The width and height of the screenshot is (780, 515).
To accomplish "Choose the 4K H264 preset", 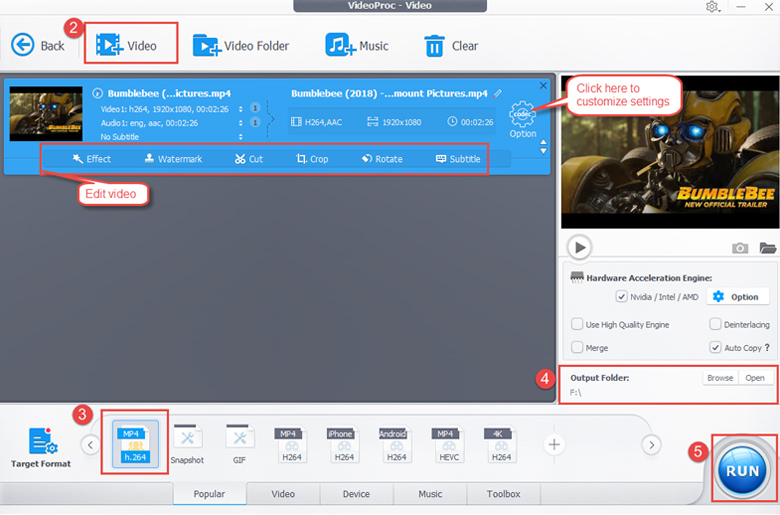I will click(500, 444).
